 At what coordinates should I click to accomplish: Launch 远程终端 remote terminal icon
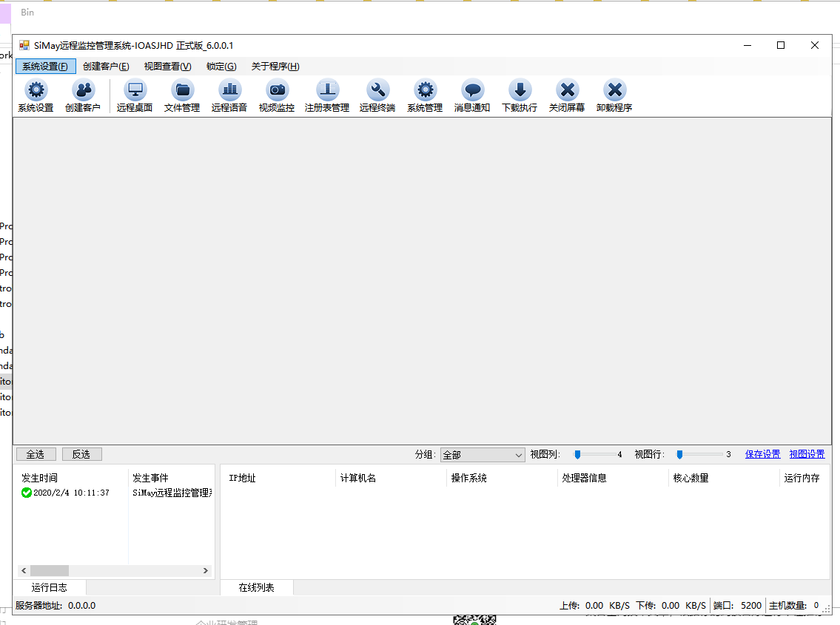(x=377, y=96)
